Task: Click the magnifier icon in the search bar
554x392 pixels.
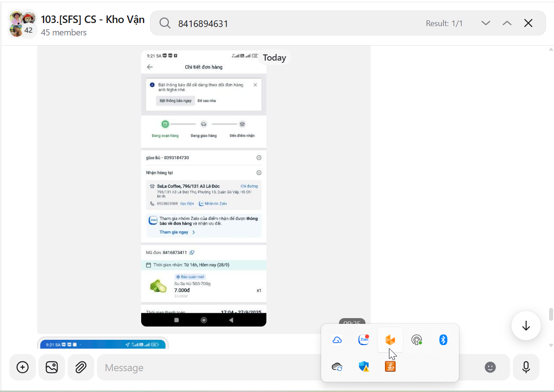Action: pyautogui.click(x=165, y=23)
